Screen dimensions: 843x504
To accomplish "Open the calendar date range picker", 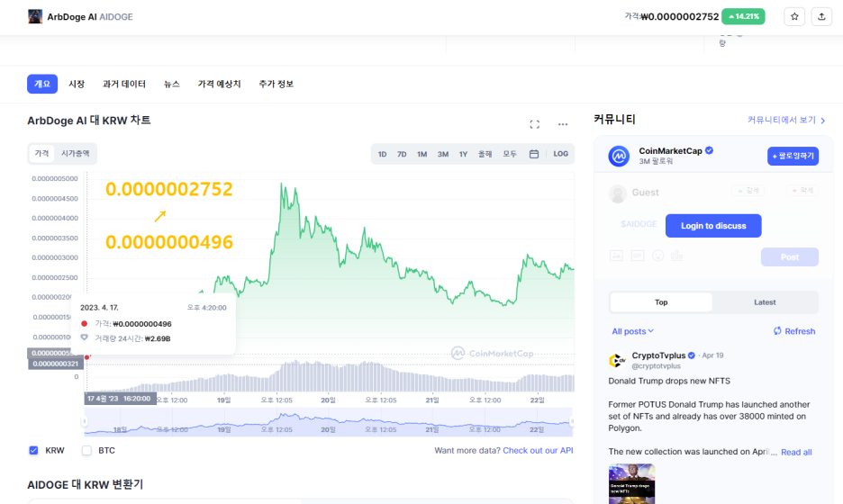I will pyautogui.click(x=534, y=154).
